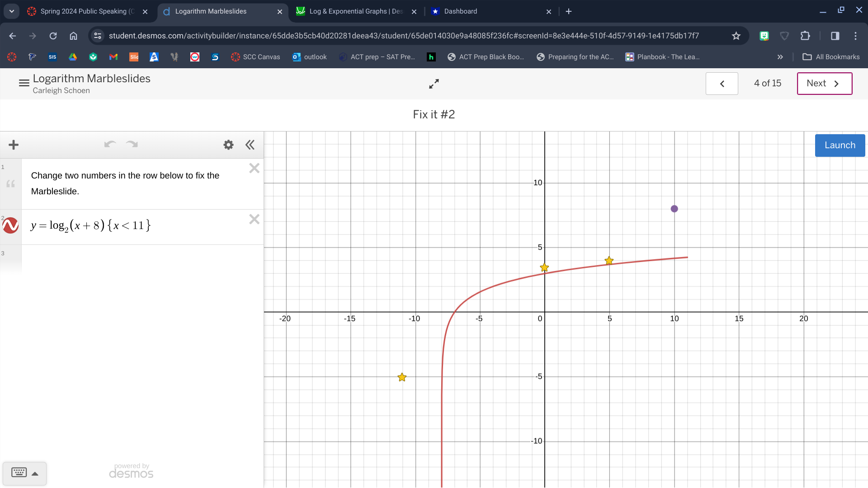Viewport: 868px width, 488px height.
Task: Delete the log equation expression row
Action: 254,220
